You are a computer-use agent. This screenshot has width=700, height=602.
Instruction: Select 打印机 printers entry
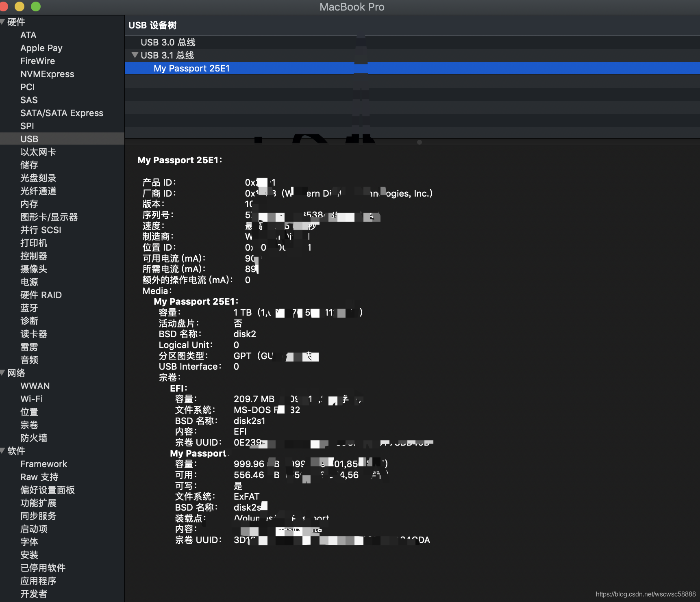(34, 243)
